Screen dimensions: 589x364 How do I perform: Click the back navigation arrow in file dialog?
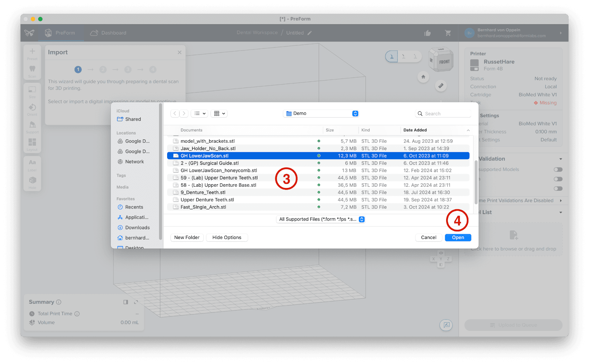click(x=175, y=114)
